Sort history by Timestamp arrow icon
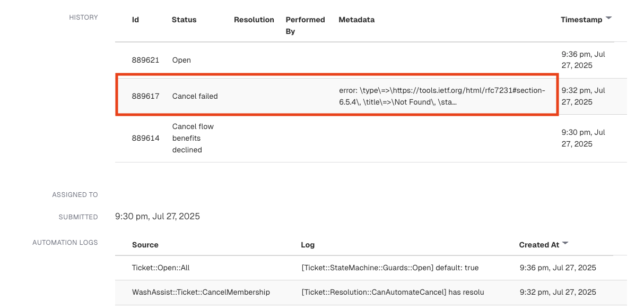Viewport: 644px width, 308px height. (x=608, y=18)
